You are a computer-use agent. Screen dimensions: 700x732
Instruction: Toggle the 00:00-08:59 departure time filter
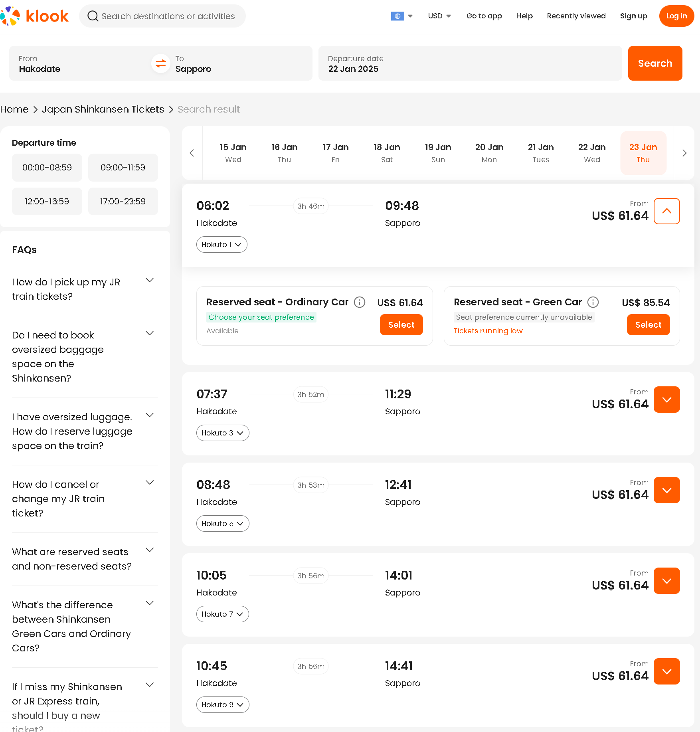click(x=47, y=168)
